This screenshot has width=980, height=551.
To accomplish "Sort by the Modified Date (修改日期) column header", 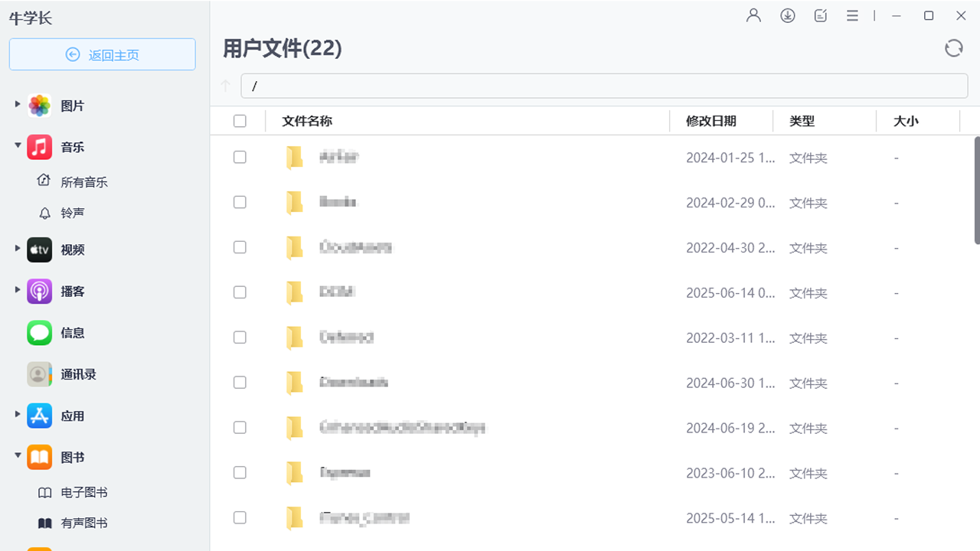I will [x=710, y=121].
